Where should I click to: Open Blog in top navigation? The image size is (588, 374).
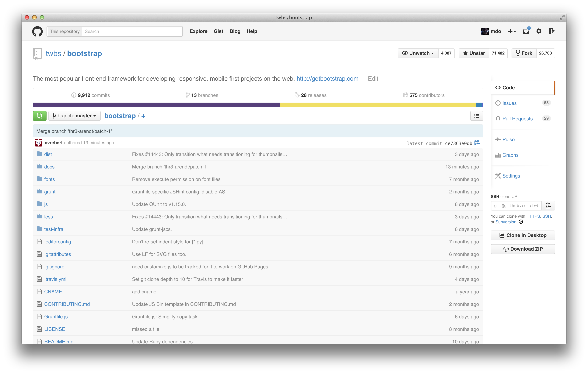[x=235, y=31]
